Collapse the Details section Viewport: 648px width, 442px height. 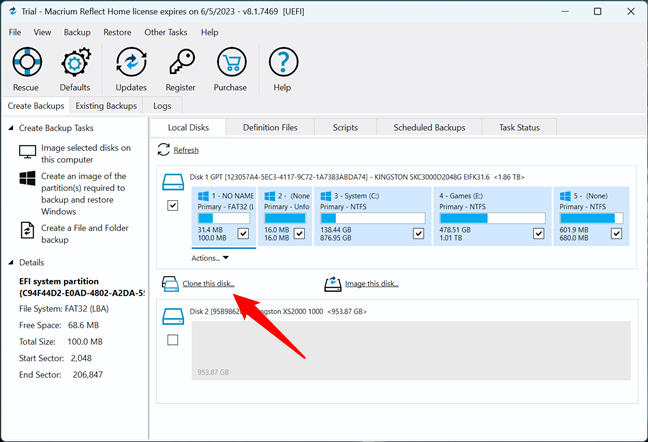click(11, 263)
